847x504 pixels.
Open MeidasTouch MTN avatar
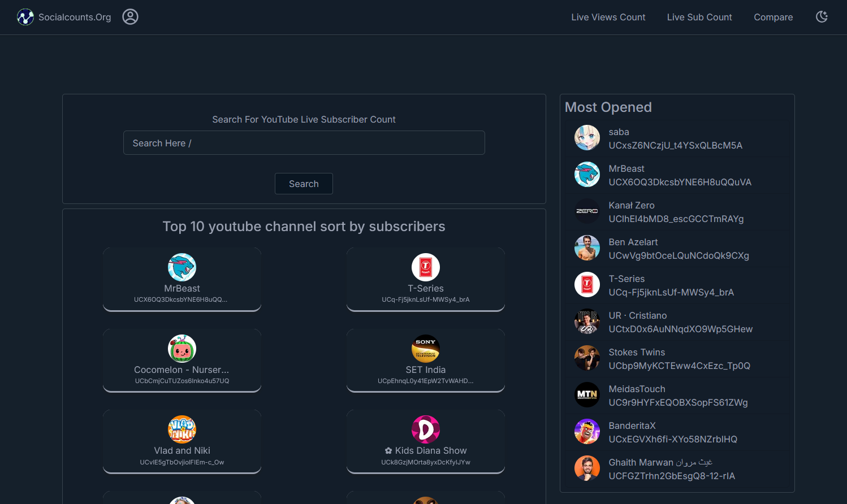[x=587, y=395]
